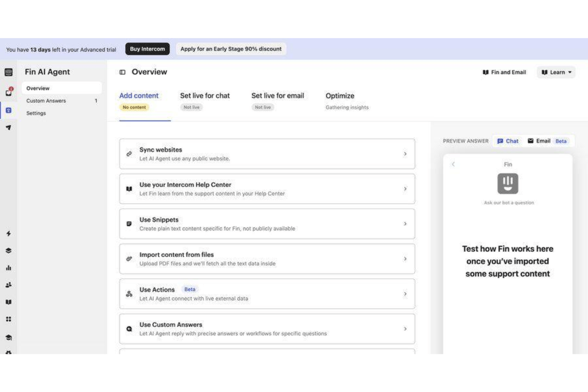Click the book icon on Intercom Help Center card
The image size is (588, 392).
(x=129, y=189)
